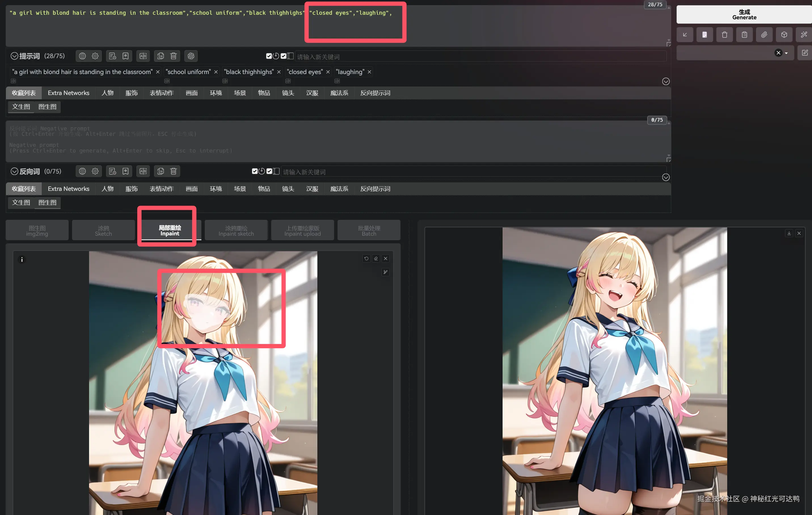
Task: Enable the first checkbox beside the keyword search
Action: pos(269,56)
